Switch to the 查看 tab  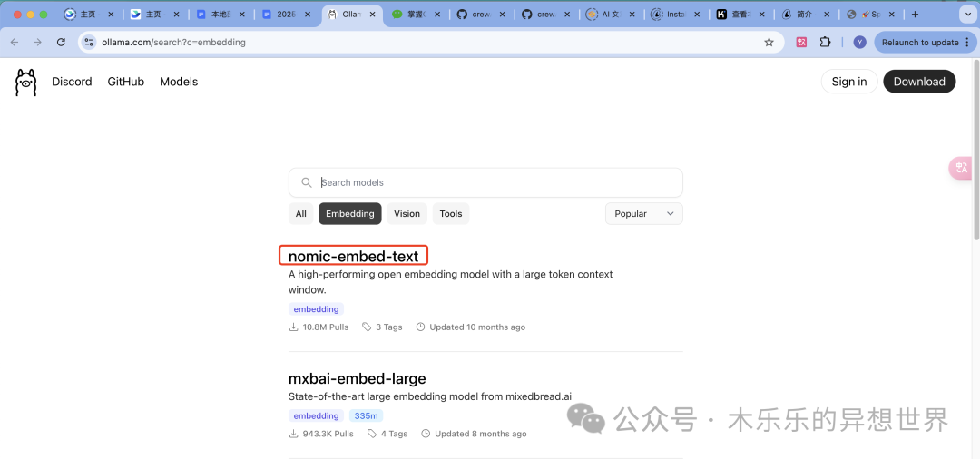pyautogui.click(x=740, y=15)
